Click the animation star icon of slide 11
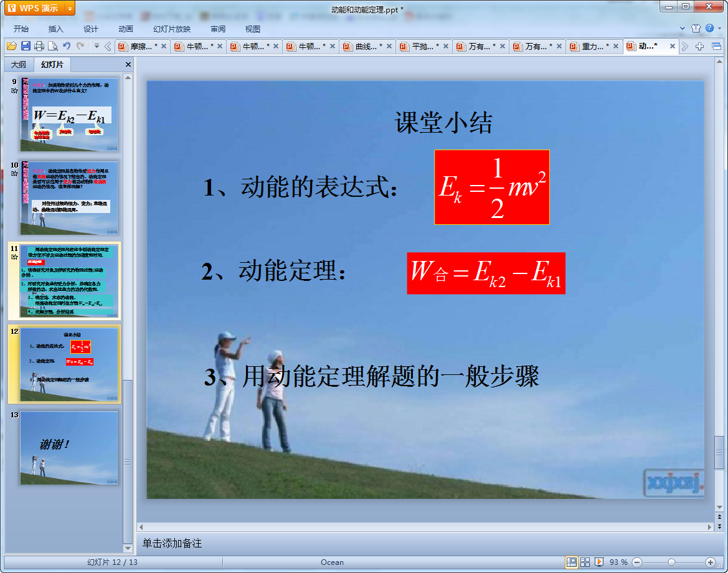The image size is (728, 573). point(14,257)
